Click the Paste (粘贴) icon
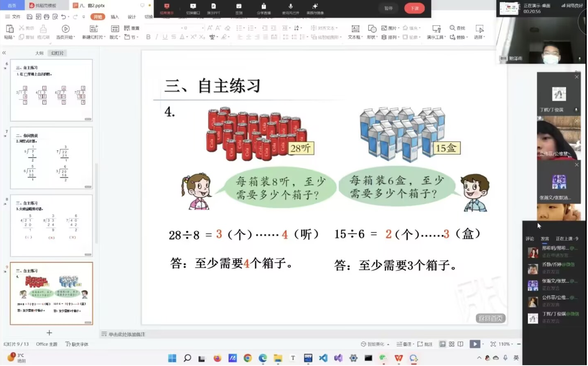 click(9, 29)
